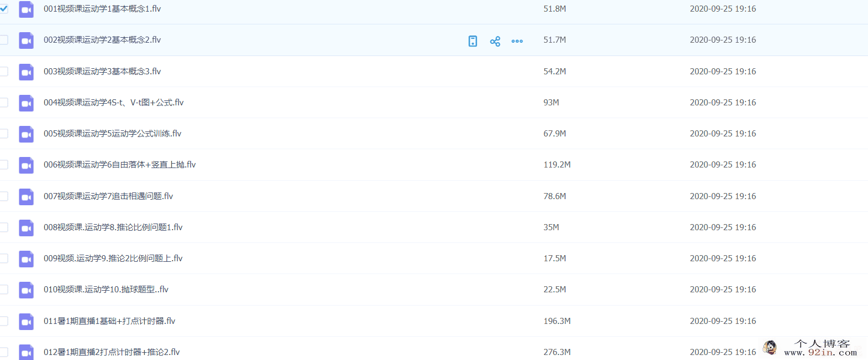This screenshot has width=868, height=360.
Task: Click the date of the 119.2M file row
Action: click(723, 165)
